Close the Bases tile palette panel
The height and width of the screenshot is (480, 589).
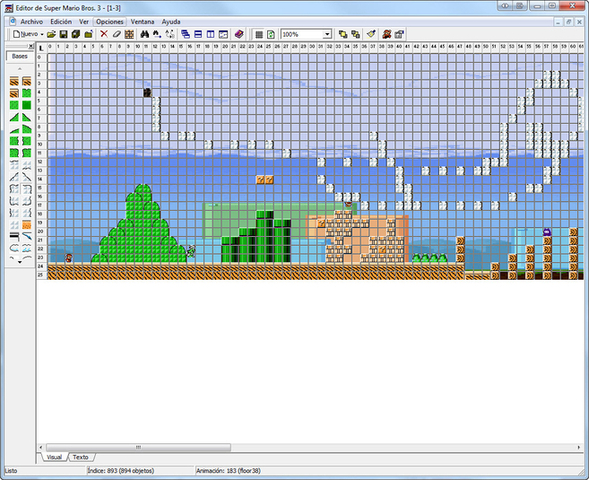coord(31,46)
